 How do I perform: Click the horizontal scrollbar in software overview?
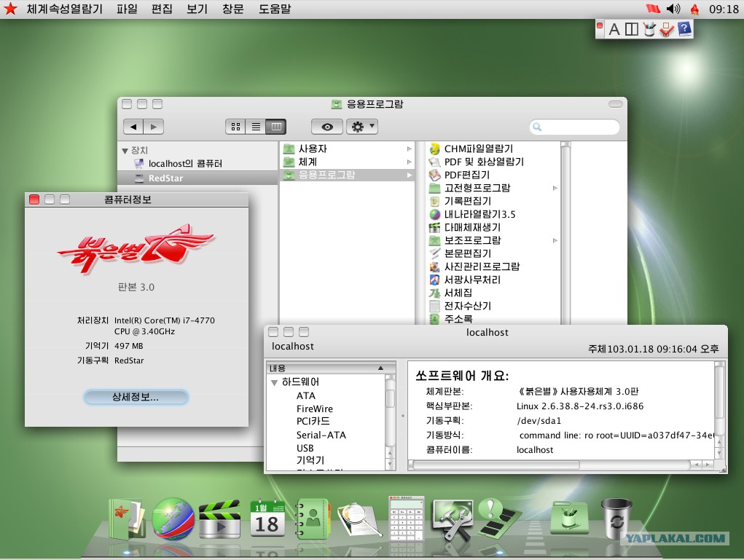[x=496, y=465]
